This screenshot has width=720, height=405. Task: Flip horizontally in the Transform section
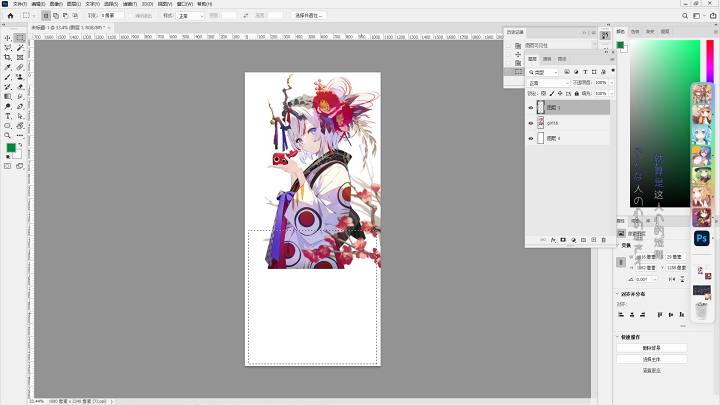[x=672, y=279]
